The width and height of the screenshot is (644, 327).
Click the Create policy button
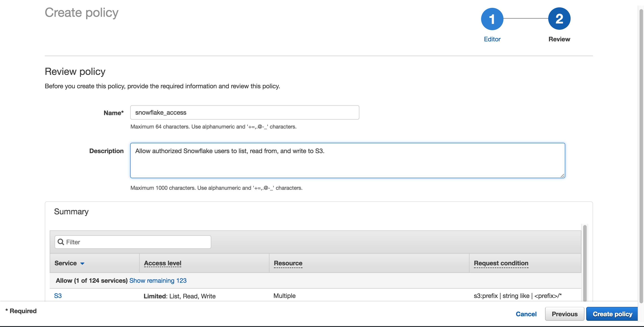coord(612,314)
